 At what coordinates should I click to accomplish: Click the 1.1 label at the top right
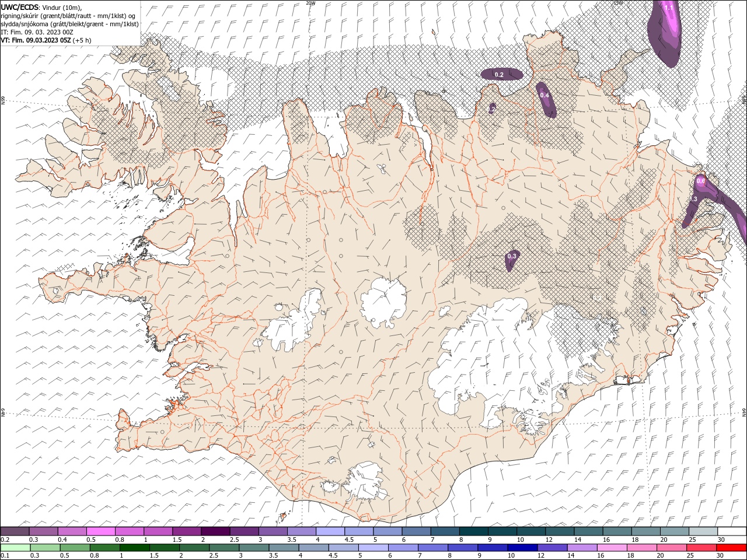coord(669,8)
